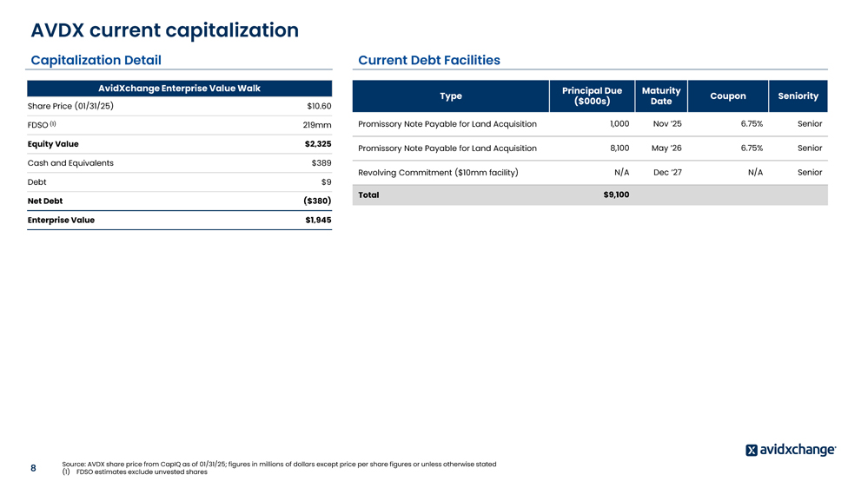Click the 'Coupon' column header
Screen dimensions: 868x488
(727, 96)
